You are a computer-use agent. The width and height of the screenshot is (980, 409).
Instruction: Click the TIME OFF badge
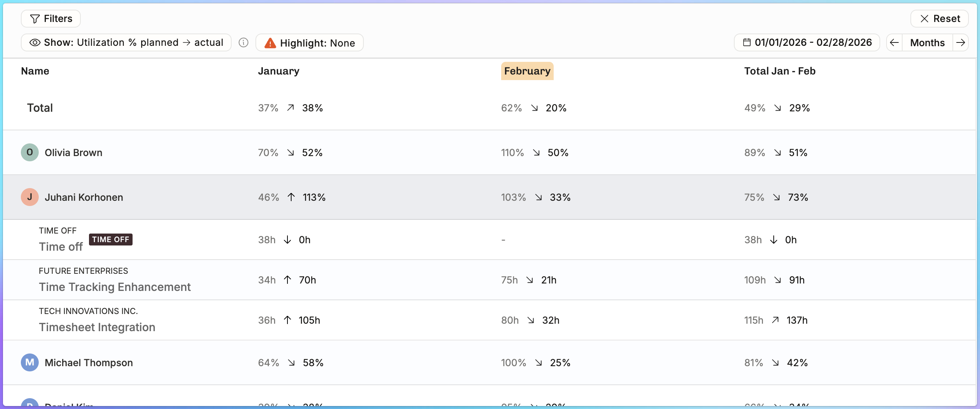coord(111,239)
